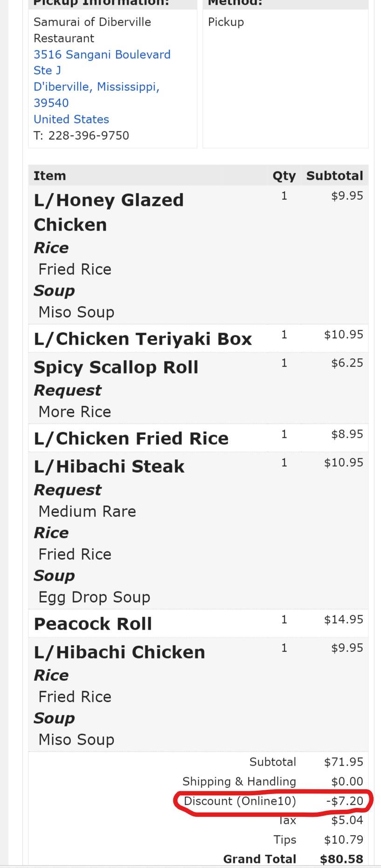381x868 pixels.
Task: Click the "Medium Rare" request text
Action: 87,511
